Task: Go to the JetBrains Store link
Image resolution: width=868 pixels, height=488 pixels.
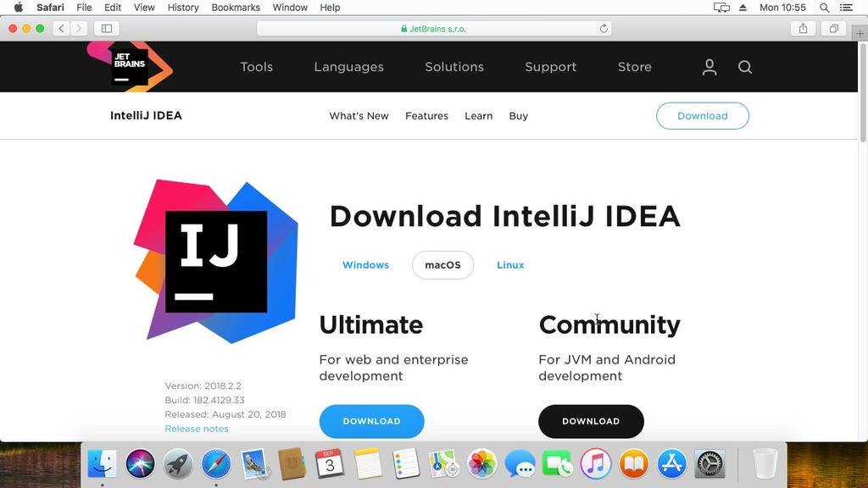Action: click(x=634, y=67)
